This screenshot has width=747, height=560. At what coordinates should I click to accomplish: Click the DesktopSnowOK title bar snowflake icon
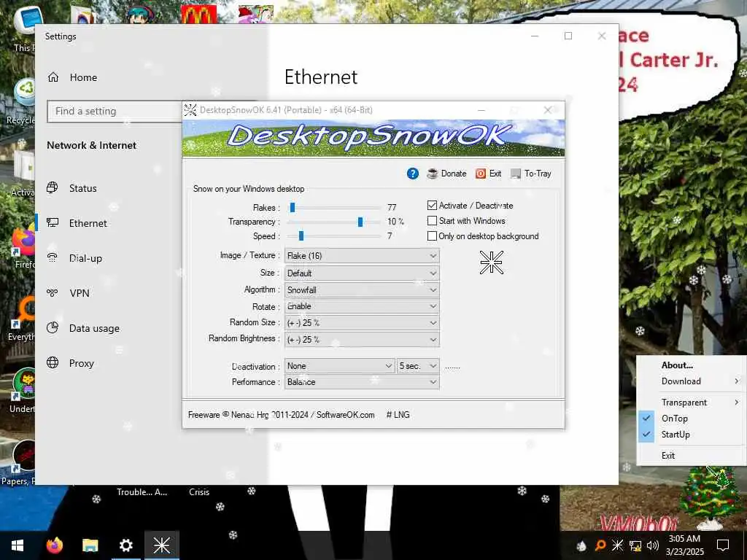point(190,110)
